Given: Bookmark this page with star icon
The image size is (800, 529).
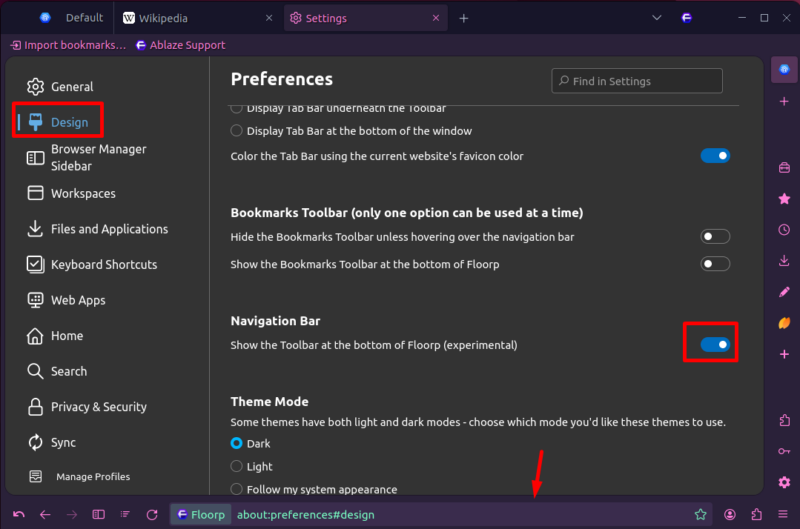Looking at the screenshot, I should pos(701,515).
